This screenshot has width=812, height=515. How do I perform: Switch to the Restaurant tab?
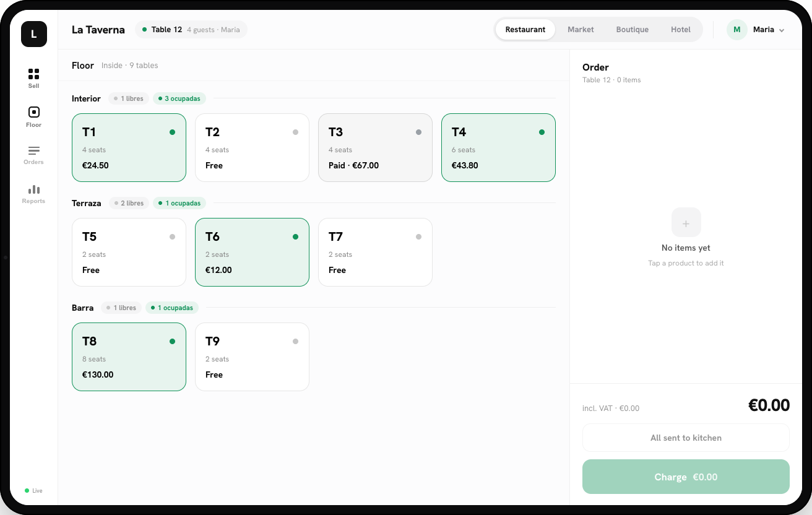click(525, 30)
